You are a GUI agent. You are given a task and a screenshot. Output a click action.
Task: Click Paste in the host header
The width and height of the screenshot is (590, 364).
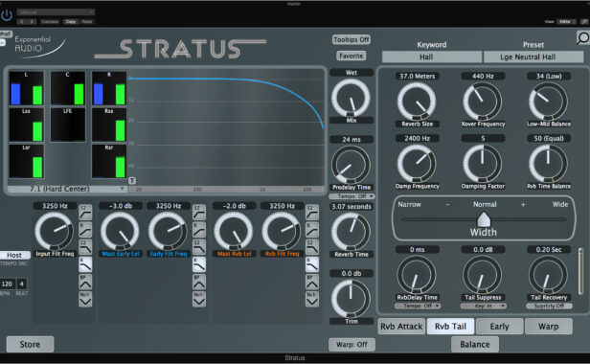tap(87, 22)
